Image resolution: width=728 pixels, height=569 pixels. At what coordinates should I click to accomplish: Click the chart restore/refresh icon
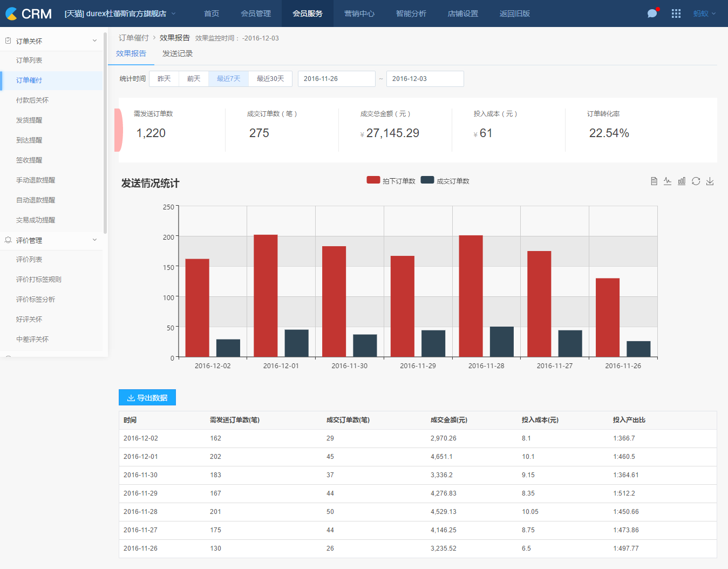coord(696,181)
